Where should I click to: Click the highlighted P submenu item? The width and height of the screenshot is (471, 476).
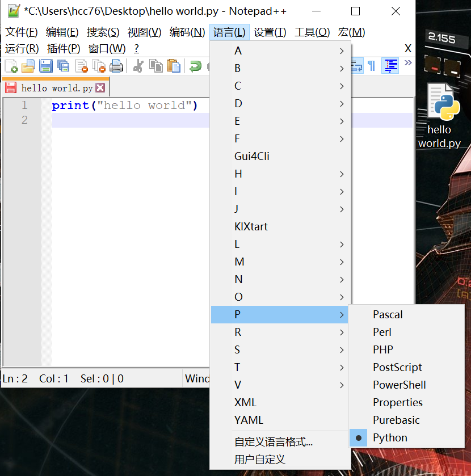[279, 314]
